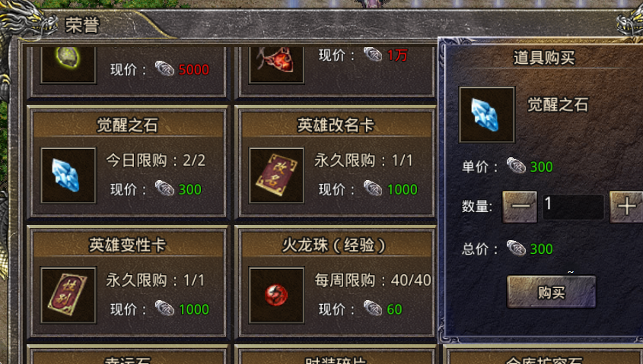Screen dimensions: 643x364
Task: Click the 英雄改名卡 red book icon
Action: coord(277,176)
